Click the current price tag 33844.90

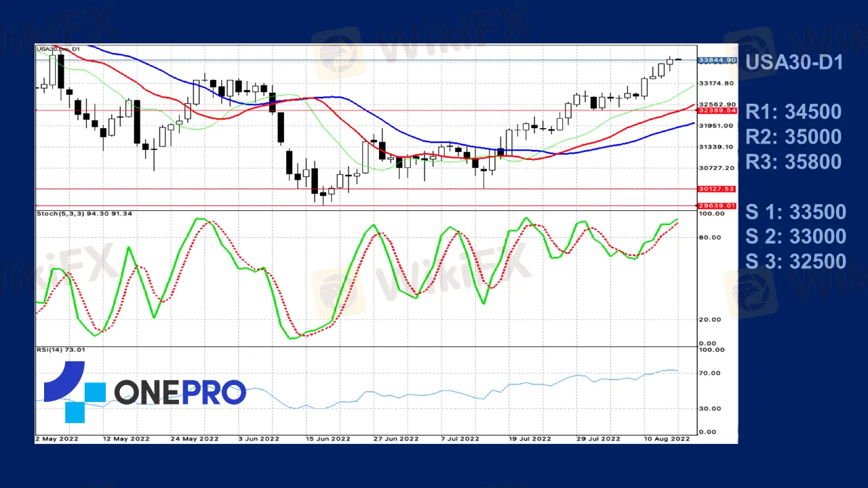click(x=717, y=60)
